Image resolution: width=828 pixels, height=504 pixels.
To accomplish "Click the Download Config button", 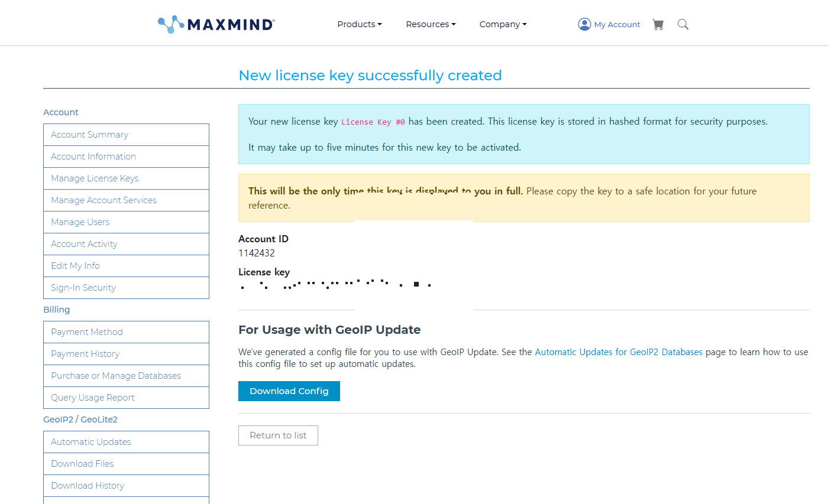I will point(289,391).
